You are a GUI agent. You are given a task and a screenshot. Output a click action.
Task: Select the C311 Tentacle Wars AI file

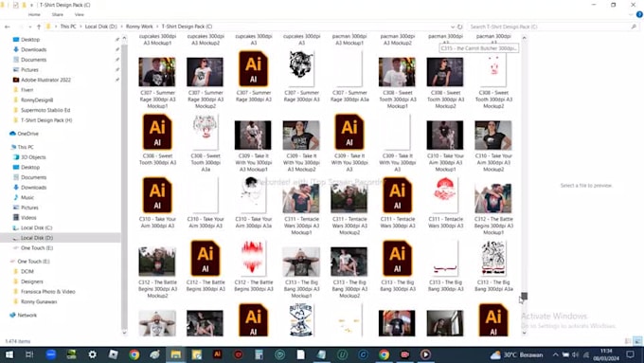point(397,195)
